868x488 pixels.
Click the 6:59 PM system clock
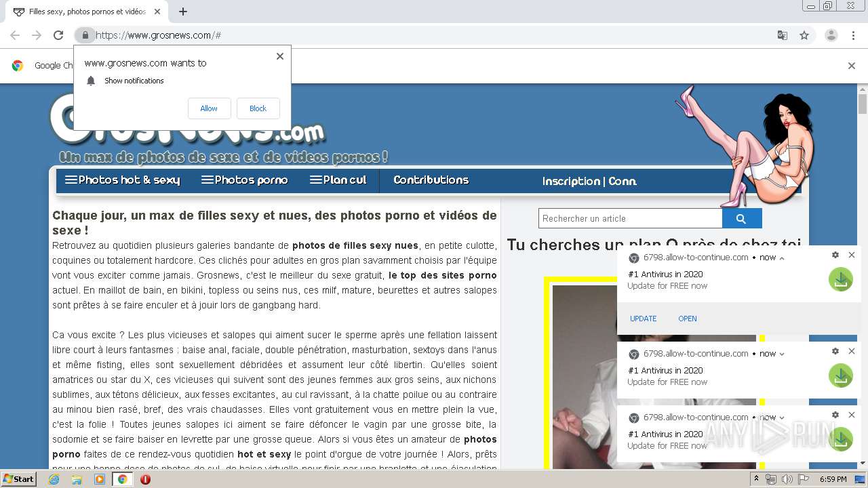coord(833,479)
